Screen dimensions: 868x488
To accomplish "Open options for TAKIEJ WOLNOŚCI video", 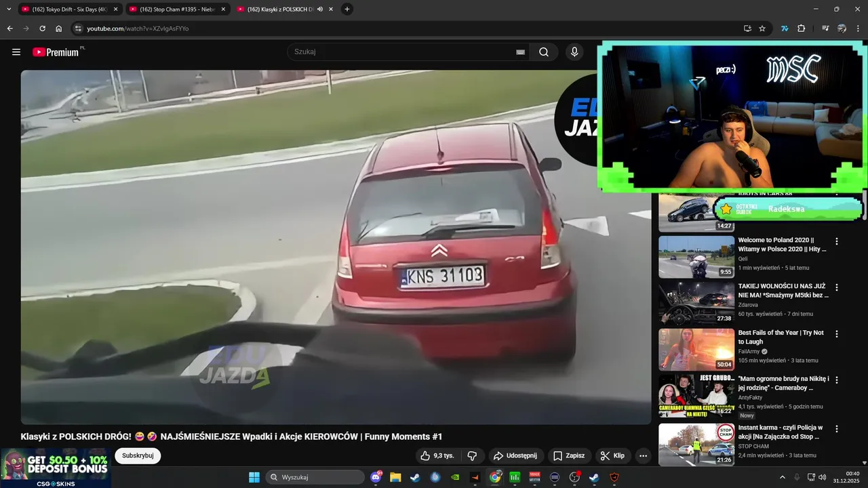I will coord(837,287).
